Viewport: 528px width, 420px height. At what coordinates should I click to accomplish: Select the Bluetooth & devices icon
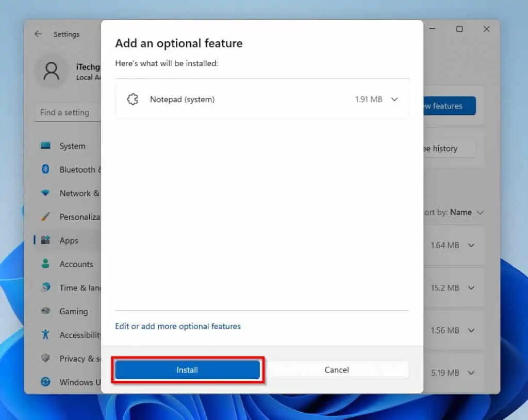tap(46, 169)
